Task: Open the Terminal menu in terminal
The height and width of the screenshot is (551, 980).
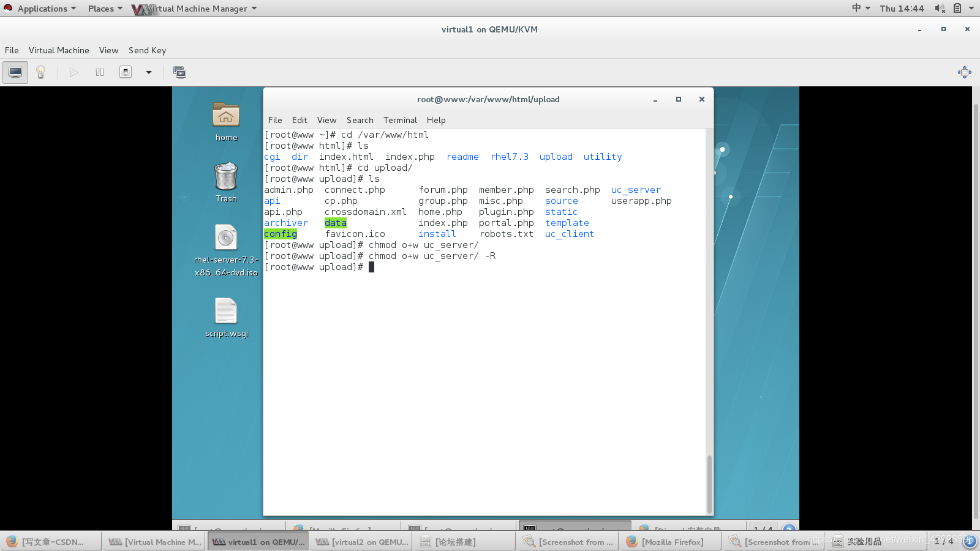Action: tap(400, 120)
